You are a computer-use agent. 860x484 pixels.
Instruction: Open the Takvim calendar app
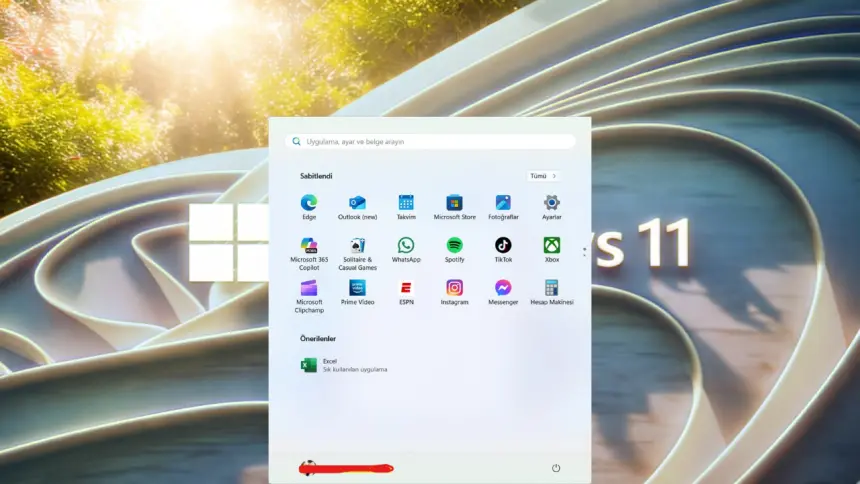(x=406, y=207)
